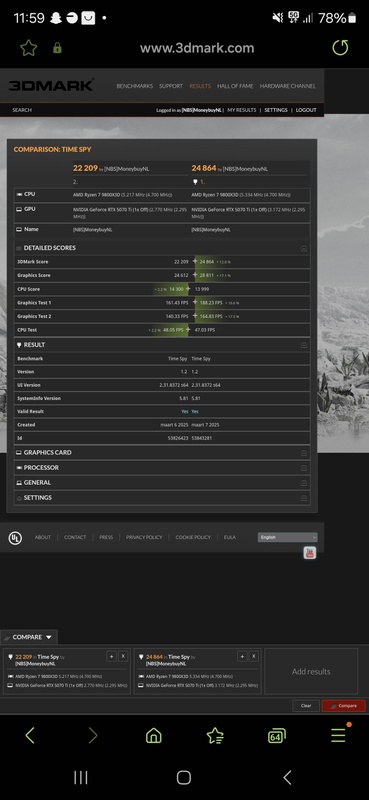
Task: Tap Android system back button
Action: 287,778
